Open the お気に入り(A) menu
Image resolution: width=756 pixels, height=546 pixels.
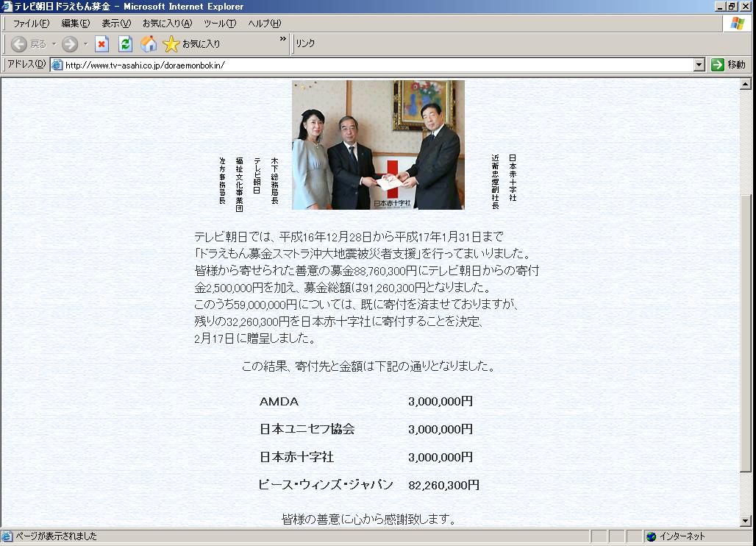pyautogui.click(x=167, y=23)
